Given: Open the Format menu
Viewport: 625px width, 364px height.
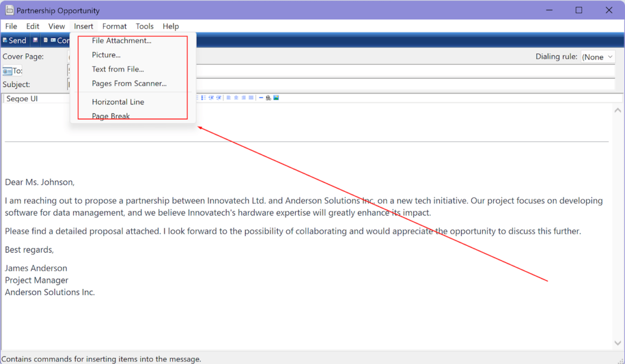Looking at the screenshot, I should [114, 26].
